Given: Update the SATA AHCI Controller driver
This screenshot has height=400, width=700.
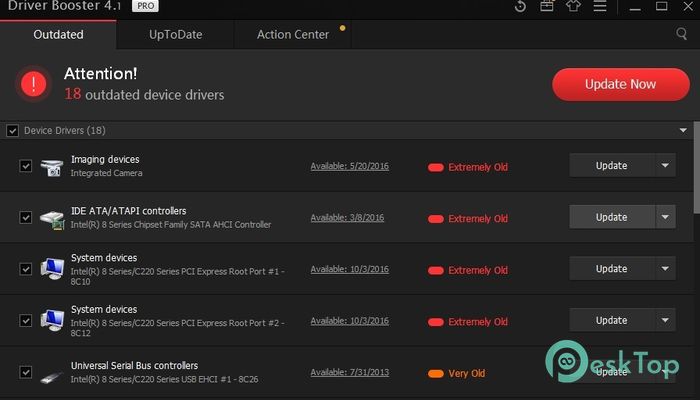Looking at the screenshot, I should coord(612,217).
